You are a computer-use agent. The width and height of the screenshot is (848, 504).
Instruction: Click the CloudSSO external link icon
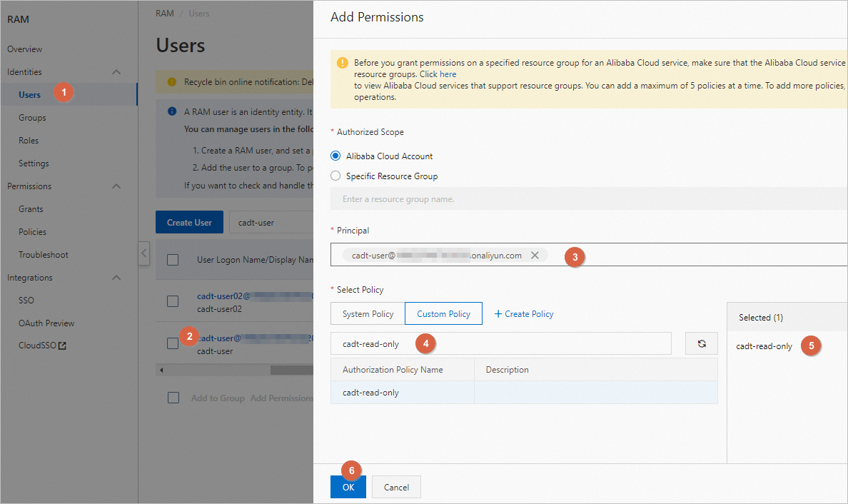pyautogui.click(x=62, y=346)
